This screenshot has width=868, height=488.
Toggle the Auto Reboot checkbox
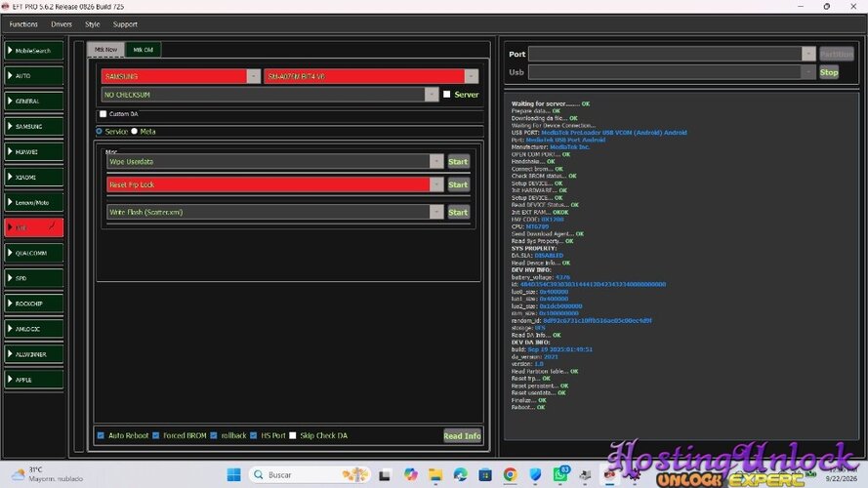coord(101,436)
